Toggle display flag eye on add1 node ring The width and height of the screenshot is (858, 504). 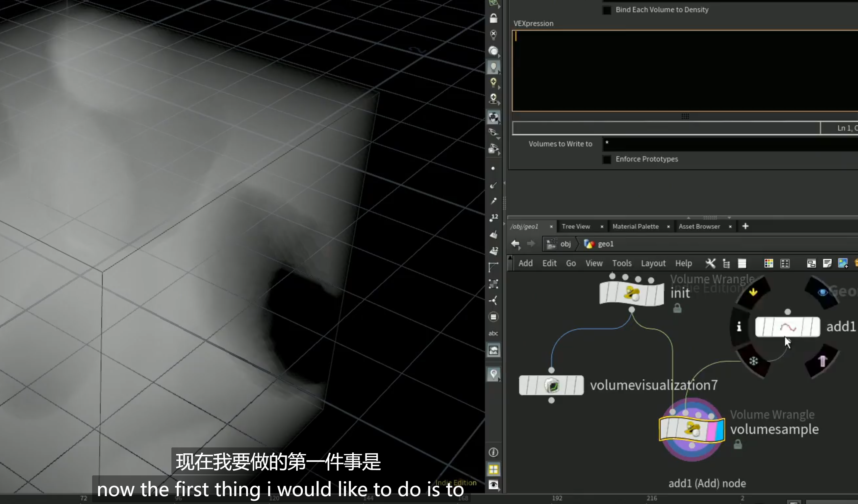822,292
